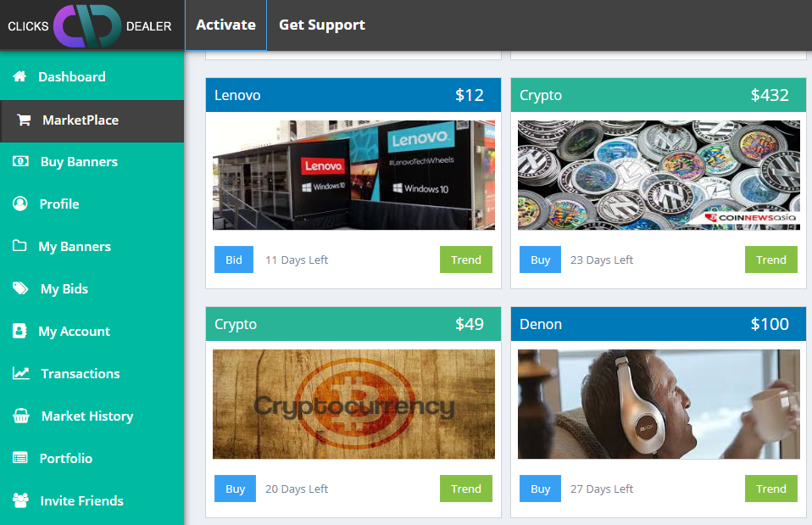Go to the Dashboard menu item

point(92,76)
